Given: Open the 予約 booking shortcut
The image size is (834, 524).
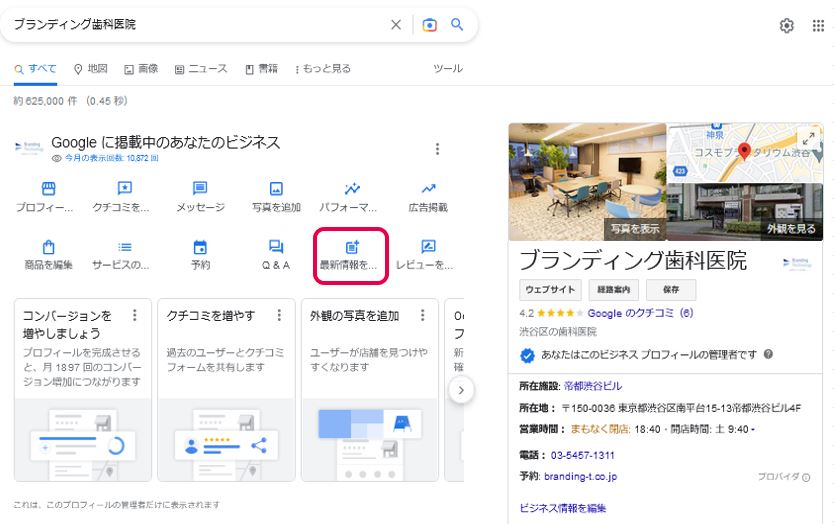Looking at the screenshot, I should tap(200, 255).
